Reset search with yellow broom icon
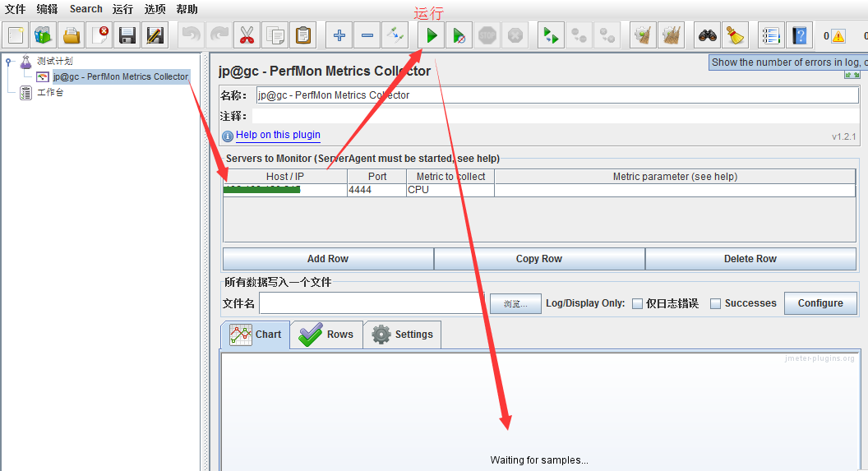Screen dimensions: 868x471 click(735, 35)
